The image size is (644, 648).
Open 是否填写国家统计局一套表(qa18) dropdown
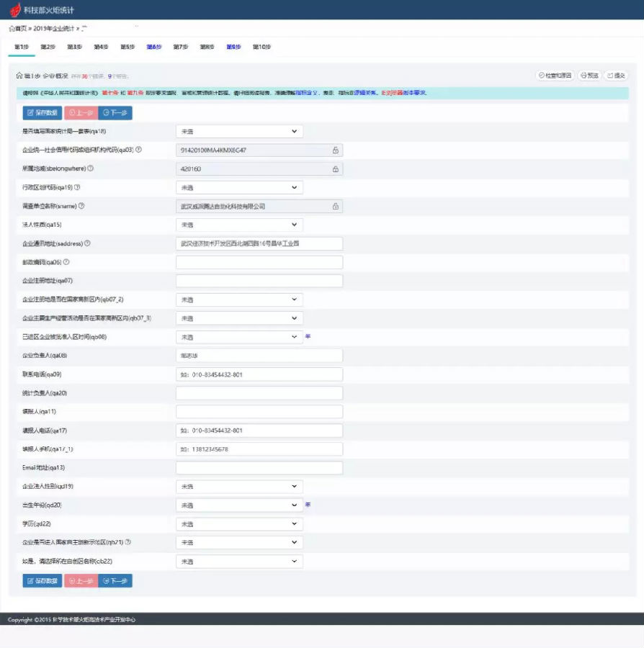239,132
